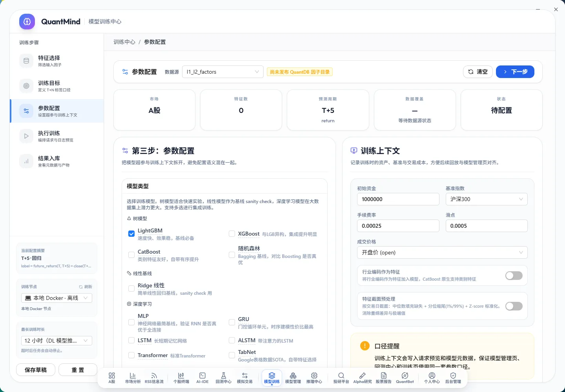Screen dimensions: 565x392
Task: Open the 数据源 I1_I2_factors dropdown
Action: tap(223, 72)
